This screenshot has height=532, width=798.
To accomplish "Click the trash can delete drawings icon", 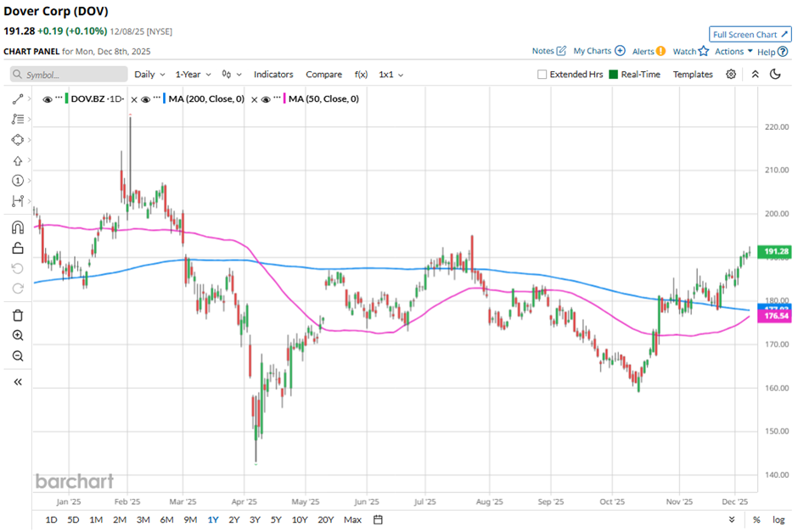I will [x=17, y=315].
